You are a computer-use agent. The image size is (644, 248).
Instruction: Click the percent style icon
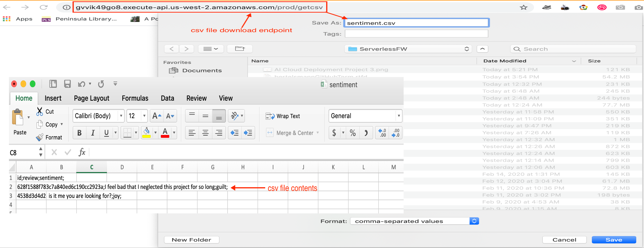point(352,133)
